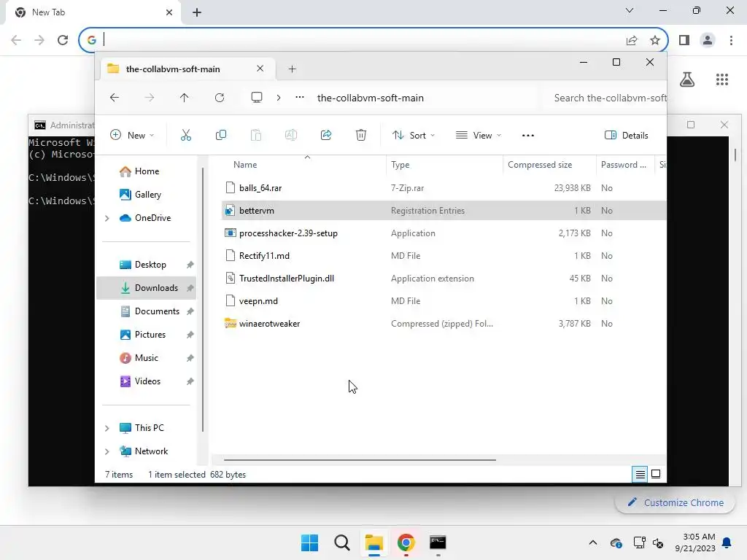Click the Command Prompt taskbar icon
This screenshot has height=560, width=747.
tap(438, 542)
